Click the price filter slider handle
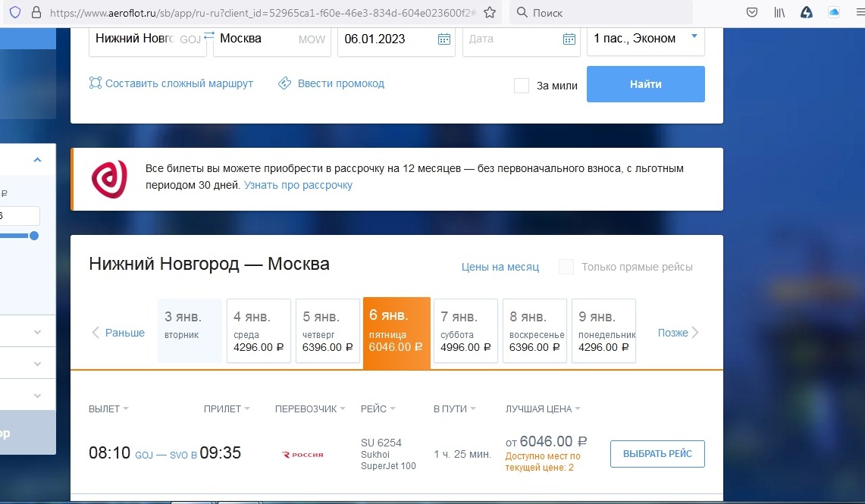 (x=33, y=236)
